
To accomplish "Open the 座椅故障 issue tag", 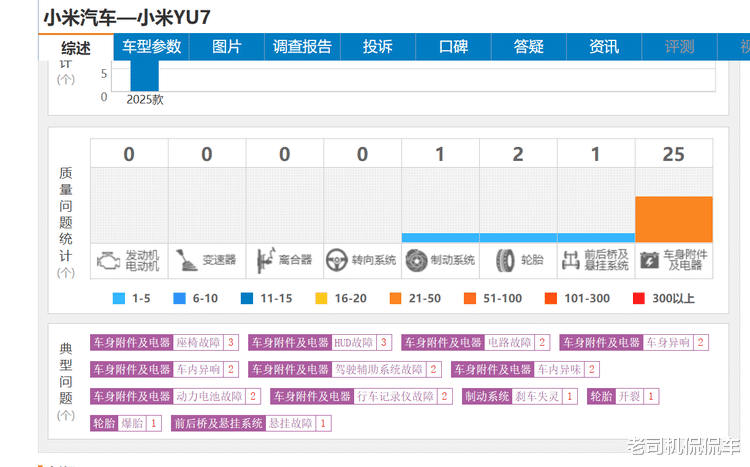I will click(164, 343).
